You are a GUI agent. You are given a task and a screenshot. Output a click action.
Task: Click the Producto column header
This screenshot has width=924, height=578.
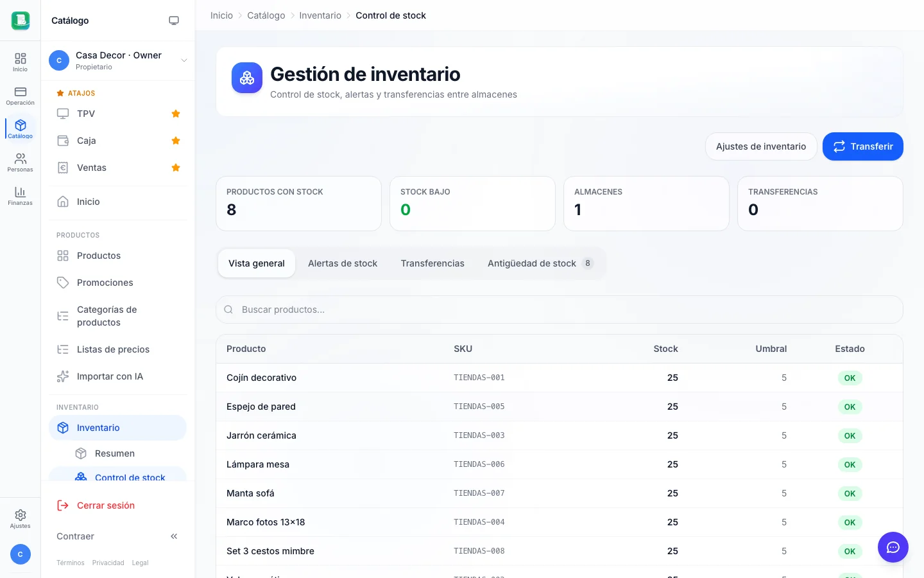246,349
